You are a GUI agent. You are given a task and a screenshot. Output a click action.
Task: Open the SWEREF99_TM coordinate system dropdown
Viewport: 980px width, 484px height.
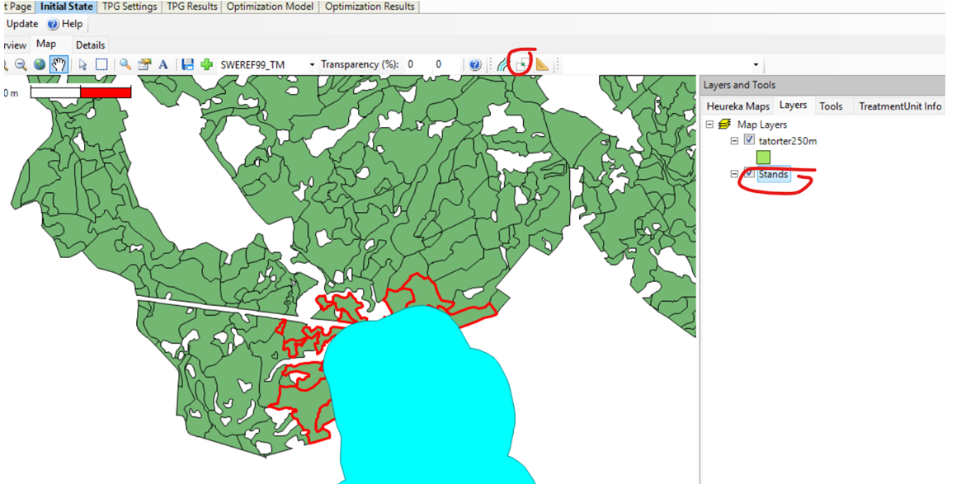click(312, 64)
